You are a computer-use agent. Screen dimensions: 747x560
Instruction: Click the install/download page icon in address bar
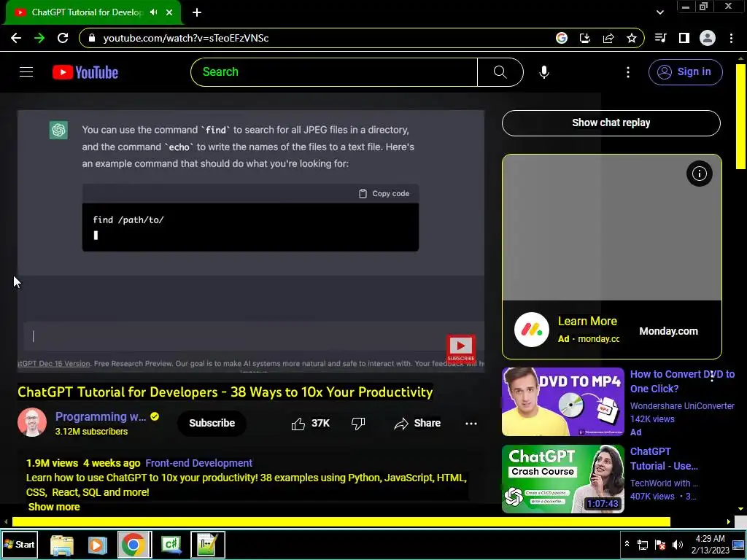tap(585, 38)
